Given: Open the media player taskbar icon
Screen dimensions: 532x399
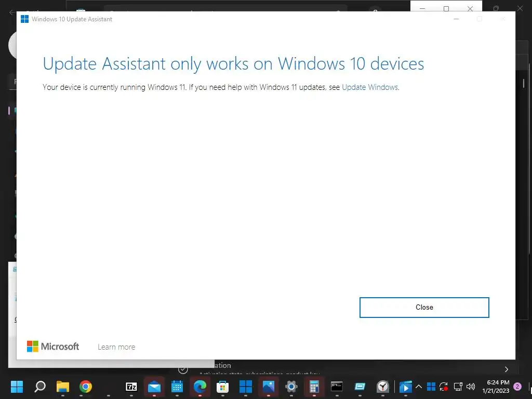Looking at the screenshot, I should (405, 387).
